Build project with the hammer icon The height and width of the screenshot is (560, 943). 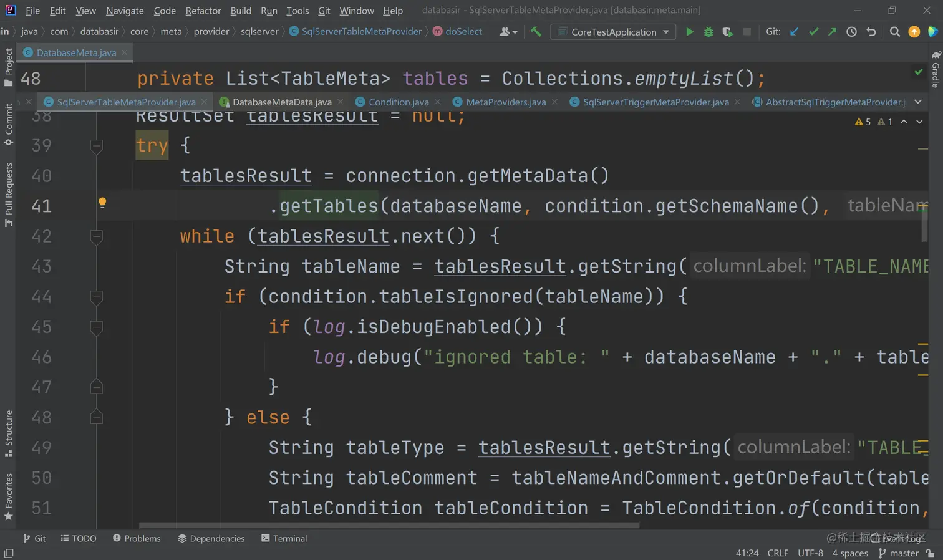536,32
